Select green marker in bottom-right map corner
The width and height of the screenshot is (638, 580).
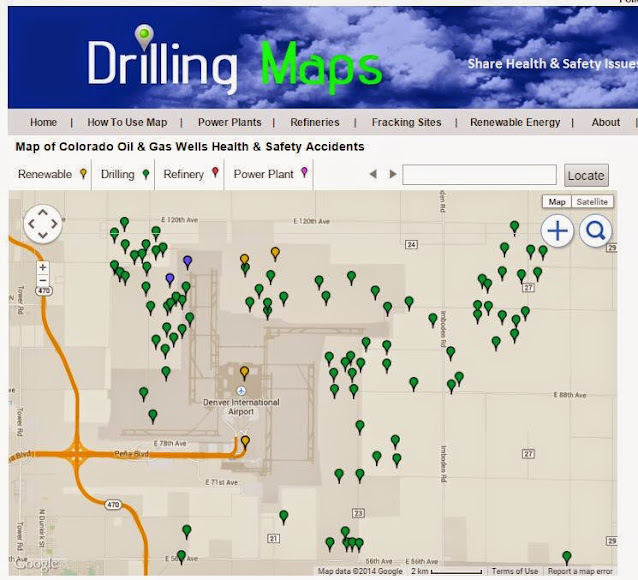click(x=566, y=557)
